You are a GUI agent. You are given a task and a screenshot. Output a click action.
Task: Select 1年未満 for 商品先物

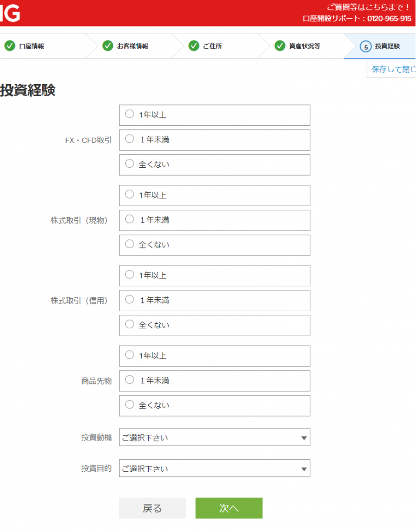[x=215, y=381]
